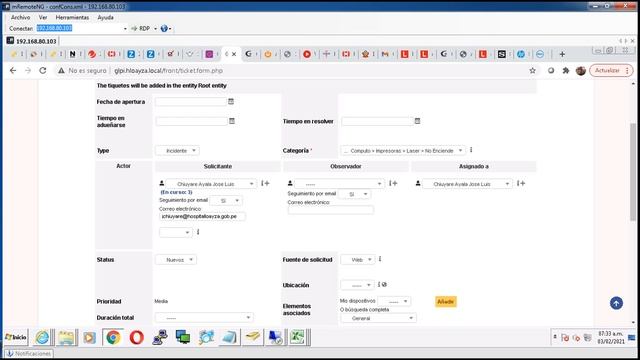This screenshot has width=640, height=360.
Task: Open a new browser tab with plus
Action: coord(562,54)
